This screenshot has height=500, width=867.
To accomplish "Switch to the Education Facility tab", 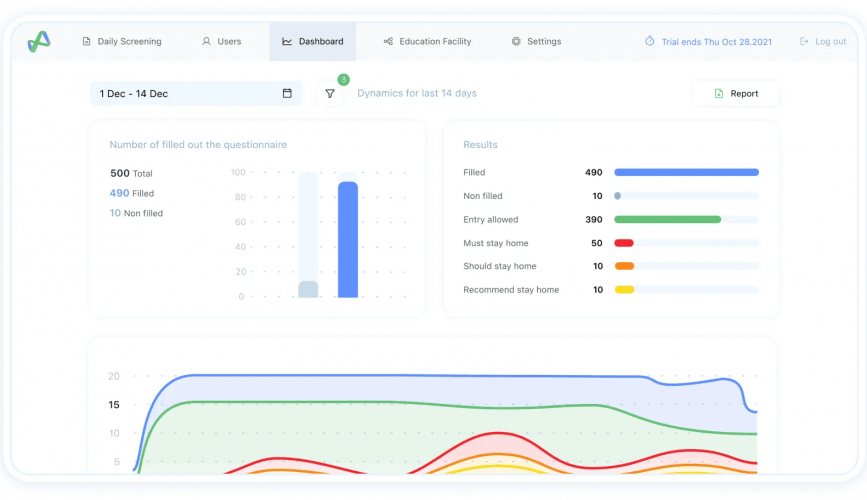I will point(427,41).
